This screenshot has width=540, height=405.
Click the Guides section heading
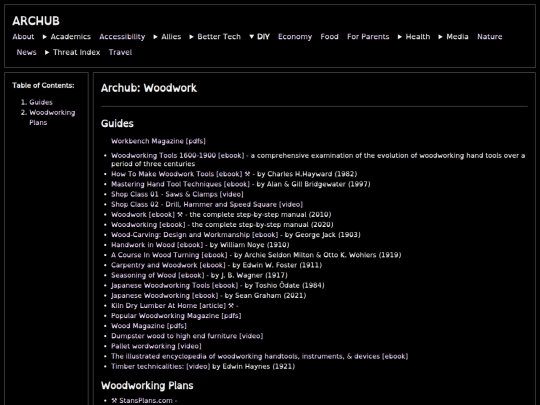pyautogui.click(x=117, y=124)
